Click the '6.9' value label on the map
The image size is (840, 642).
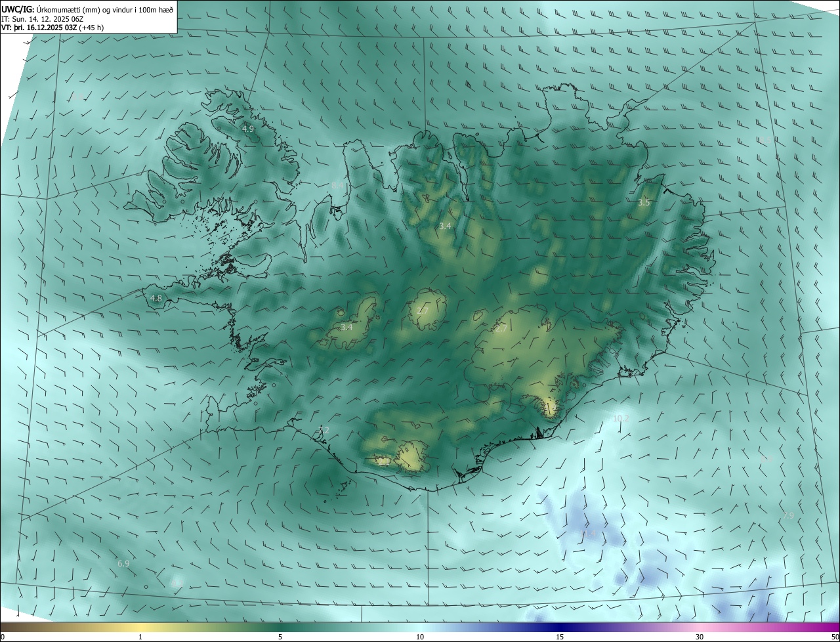123,563
